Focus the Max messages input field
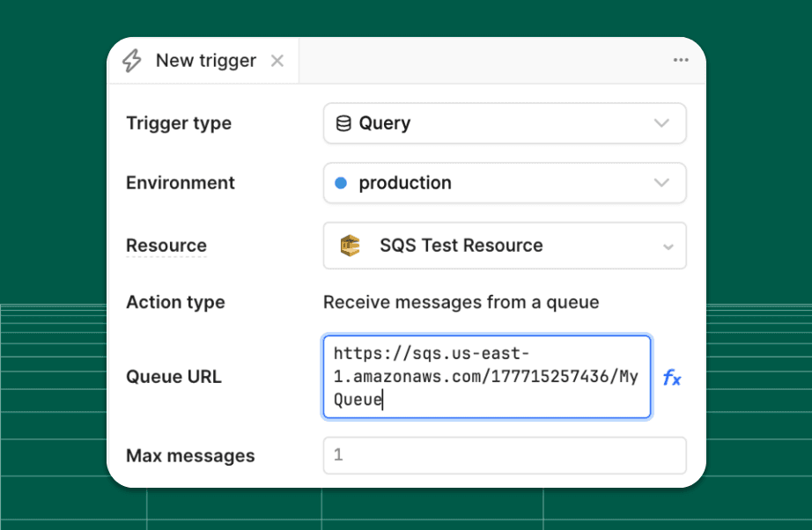 (x=504, y=456)
